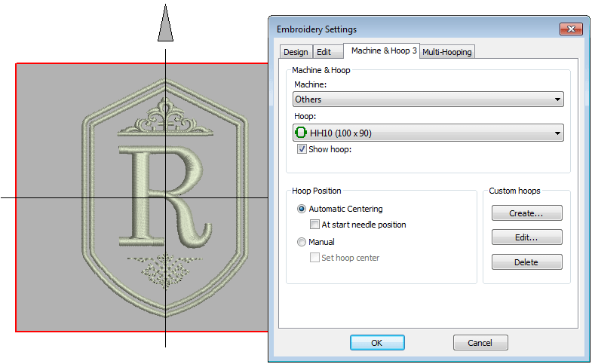
Task: Expand the Machine dropdown arrow
Action: coord(557,99)
